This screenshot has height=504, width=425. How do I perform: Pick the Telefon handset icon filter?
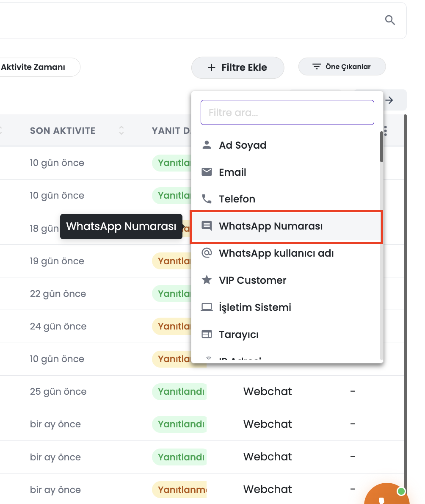point(207,199)
